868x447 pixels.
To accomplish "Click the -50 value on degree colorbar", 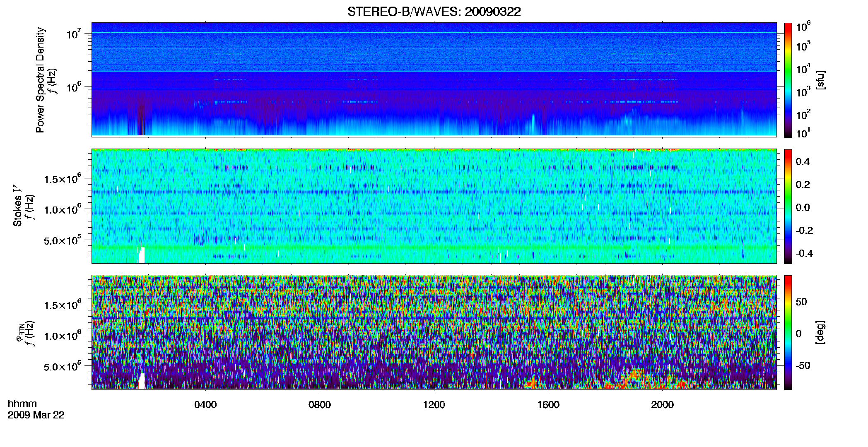I will 802,366.
